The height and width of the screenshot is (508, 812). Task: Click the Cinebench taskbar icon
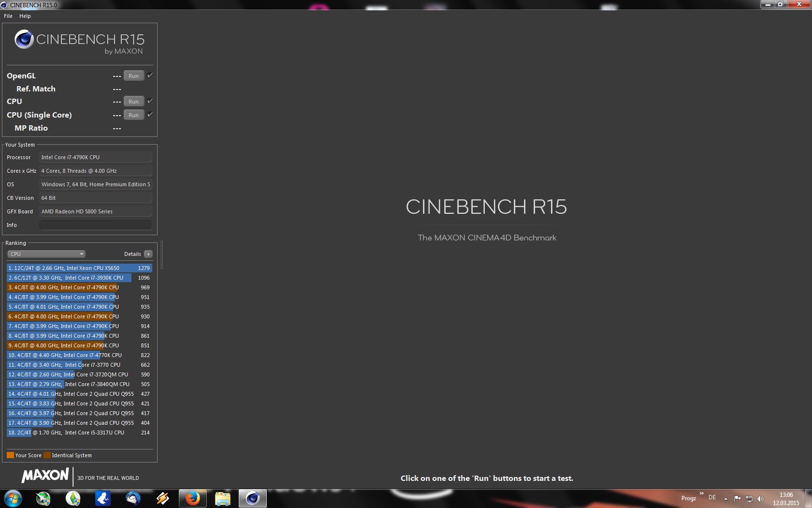coord(252,498)
